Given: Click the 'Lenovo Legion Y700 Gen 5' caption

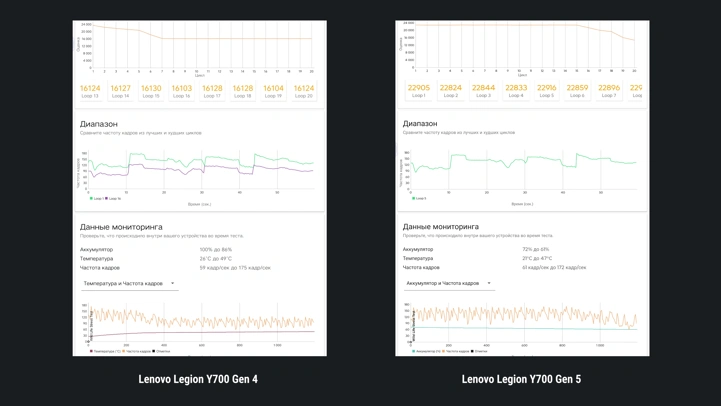Looking at the screenshot, I should (521, 379).
